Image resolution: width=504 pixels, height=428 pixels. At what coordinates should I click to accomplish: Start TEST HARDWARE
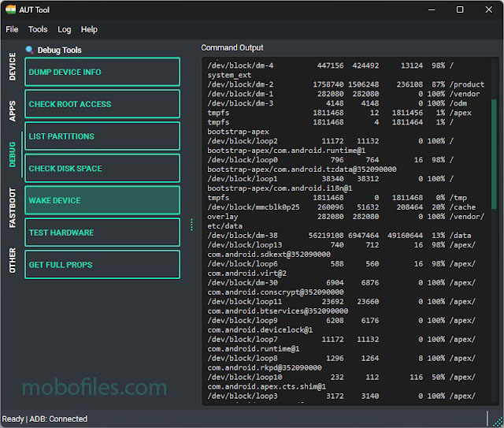coord(102,233)
